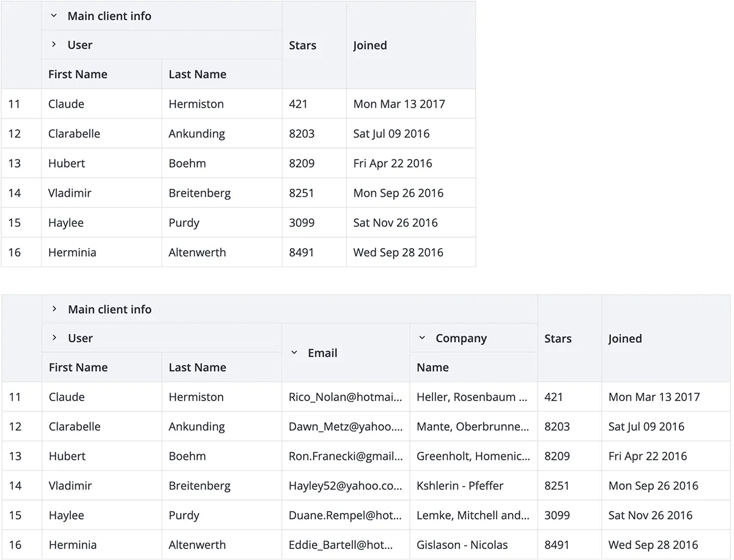Select row number 16 in the bottom table
734x560 pixels.
(x=15, y=545)
